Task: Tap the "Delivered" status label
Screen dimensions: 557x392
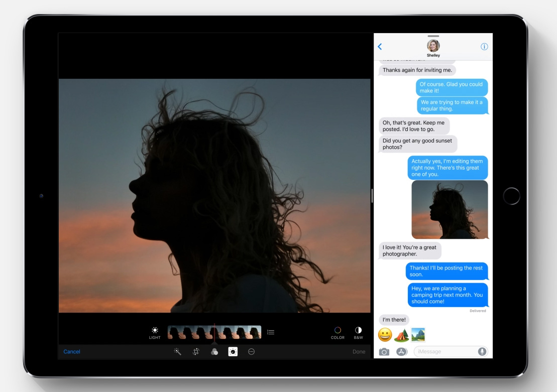Action: click(478, 311)
